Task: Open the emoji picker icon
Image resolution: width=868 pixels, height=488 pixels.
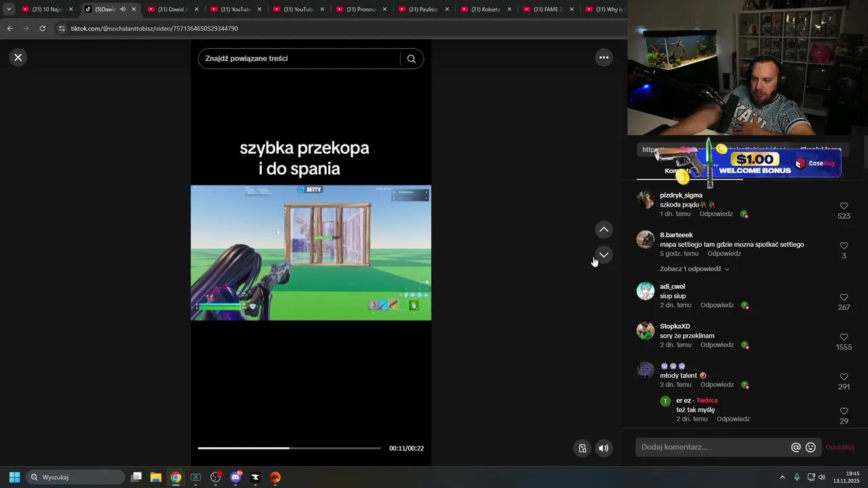Action: tap(810, 447)
